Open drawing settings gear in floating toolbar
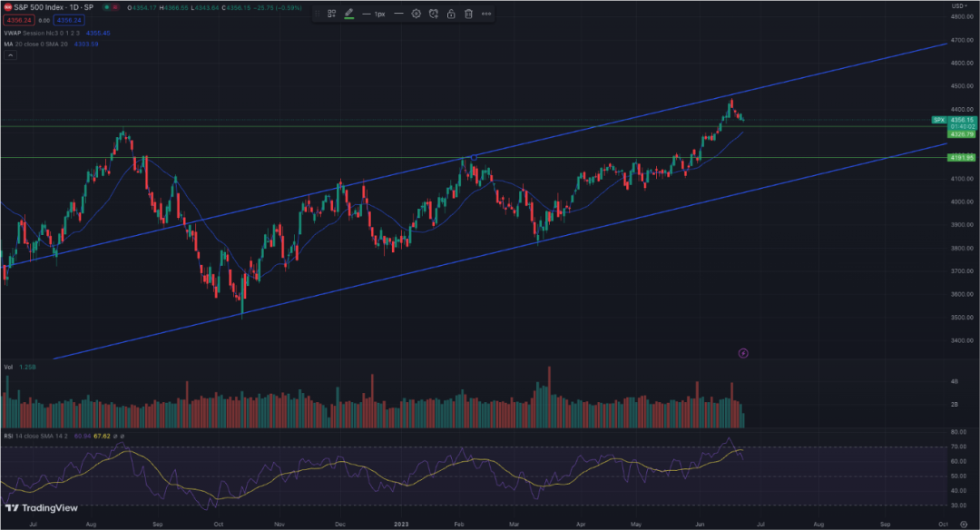Viewport: 980px width, 530px height. click(416, 14)
